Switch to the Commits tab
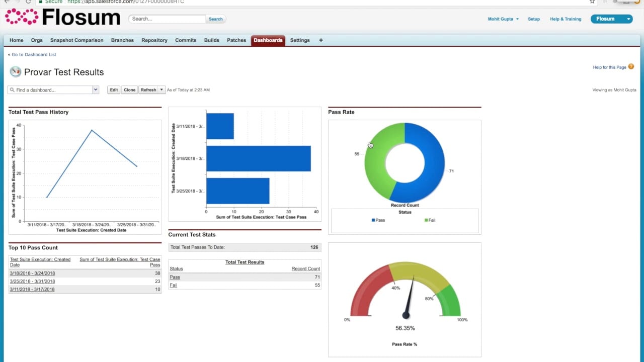The height and width of the screenshot is (362, 644). [186, 40]
